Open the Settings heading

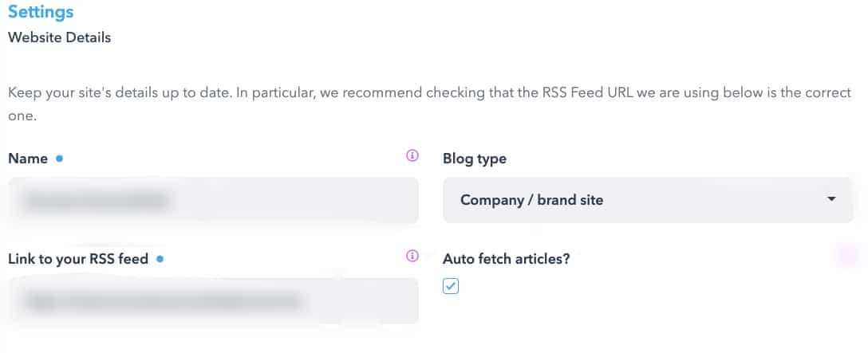pyautogui.click(x=41, y=12)
